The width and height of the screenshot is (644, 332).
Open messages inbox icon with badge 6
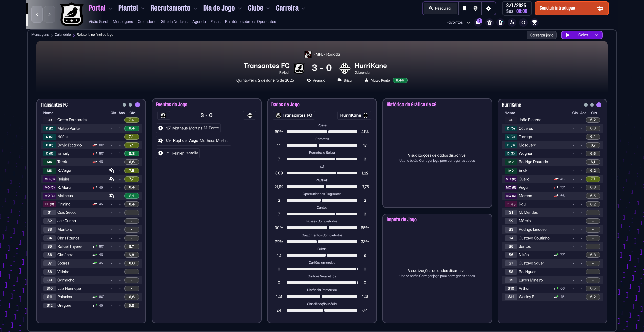coord(478,22)
